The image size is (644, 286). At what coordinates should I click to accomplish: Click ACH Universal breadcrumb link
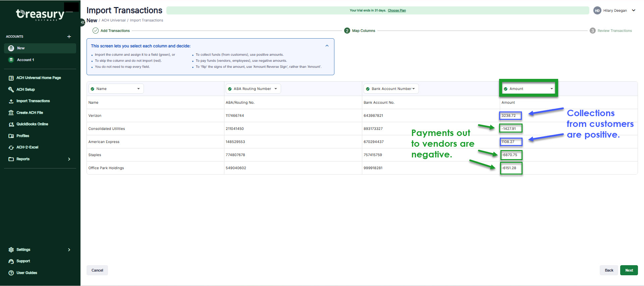[113, 20]
